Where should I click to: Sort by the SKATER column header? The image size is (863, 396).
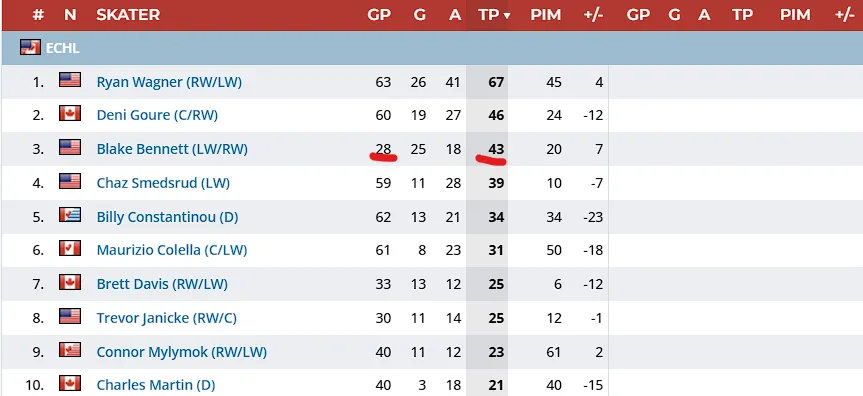(x=128, y=15)
